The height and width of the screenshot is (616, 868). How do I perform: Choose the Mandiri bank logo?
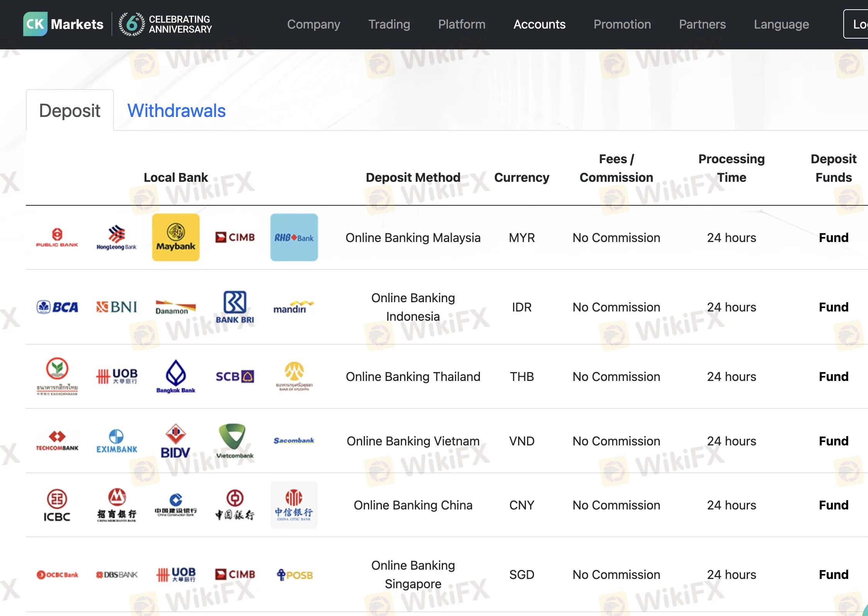(294, 307)
